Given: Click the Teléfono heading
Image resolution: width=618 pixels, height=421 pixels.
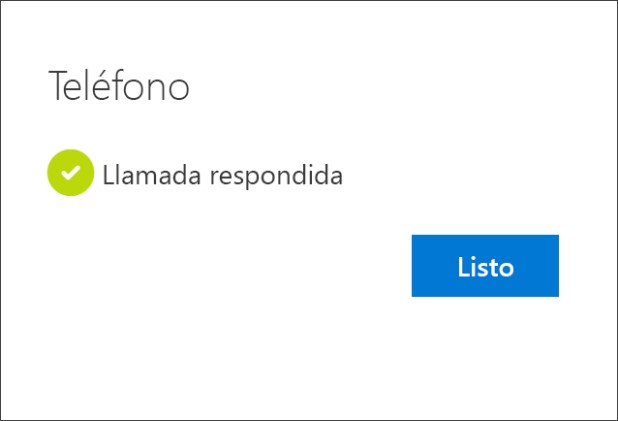Looking at the screenshot, I should tap(119, 87).
